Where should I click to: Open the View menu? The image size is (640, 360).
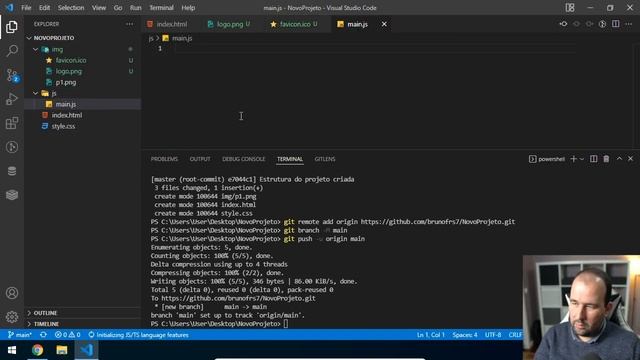[99, 8]
